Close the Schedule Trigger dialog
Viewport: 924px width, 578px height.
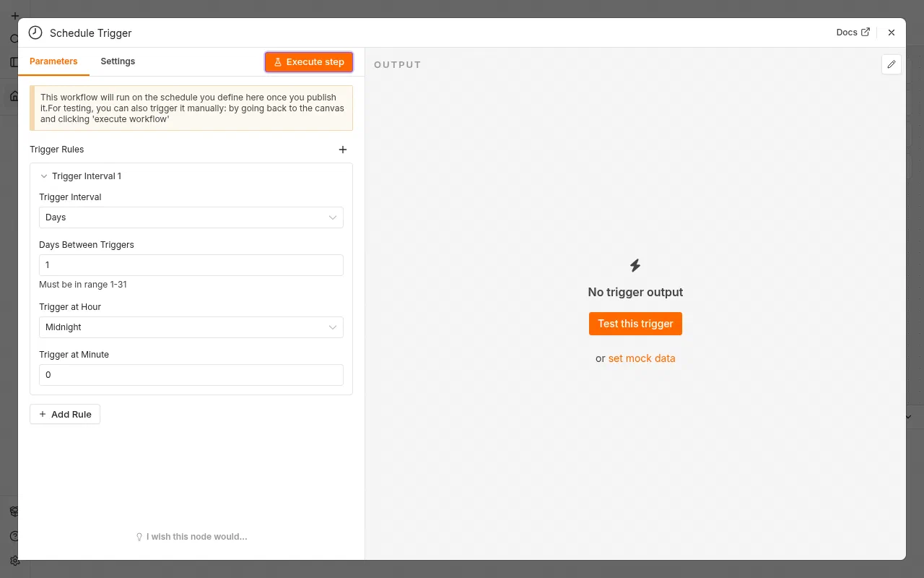(892, 33)
